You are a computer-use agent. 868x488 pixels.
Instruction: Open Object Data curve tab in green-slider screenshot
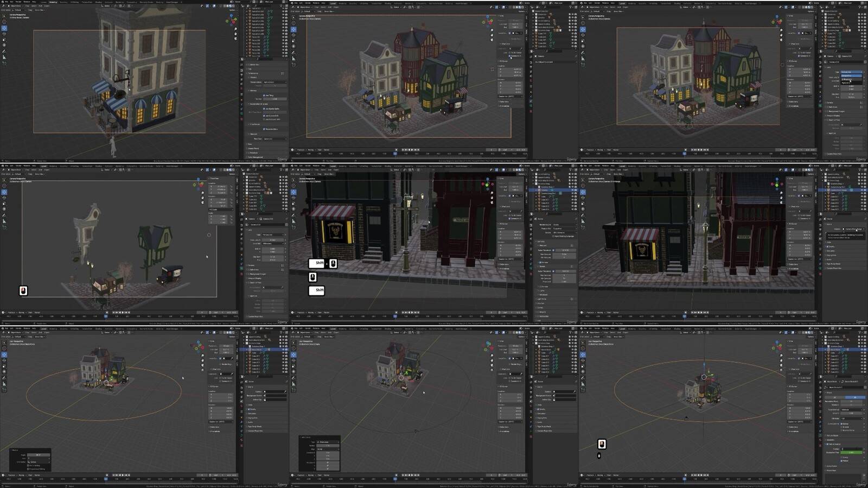820,435
